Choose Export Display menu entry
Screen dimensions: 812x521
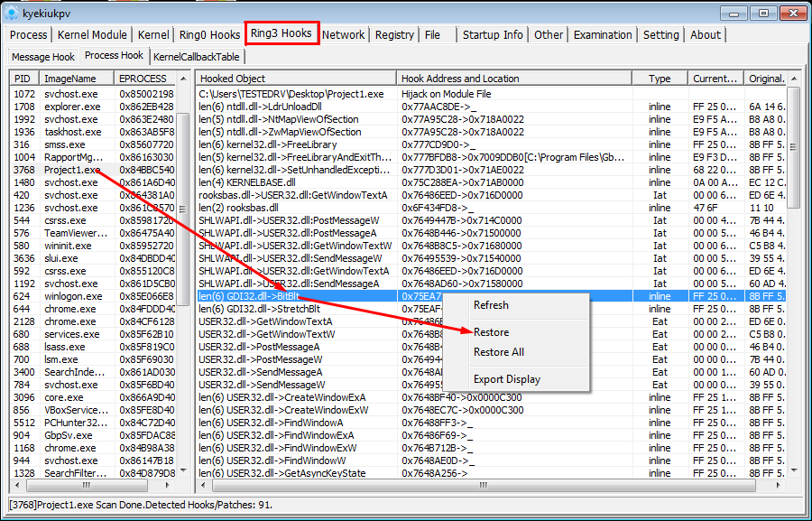click(x=507, y=379)
